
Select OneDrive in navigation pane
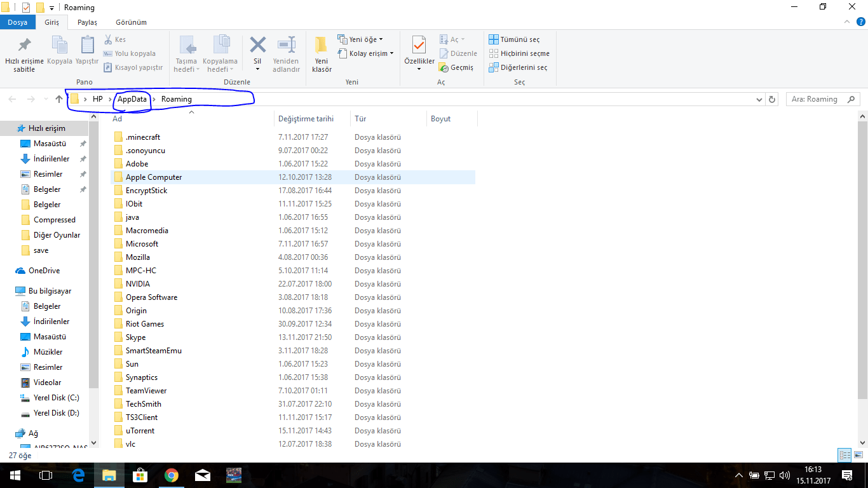44,271
